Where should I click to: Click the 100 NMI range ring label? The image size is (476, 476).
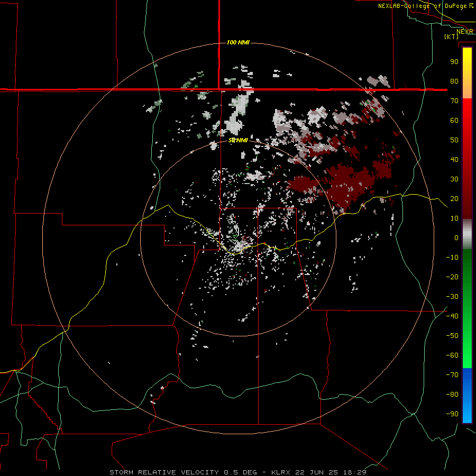pos(238,42)
